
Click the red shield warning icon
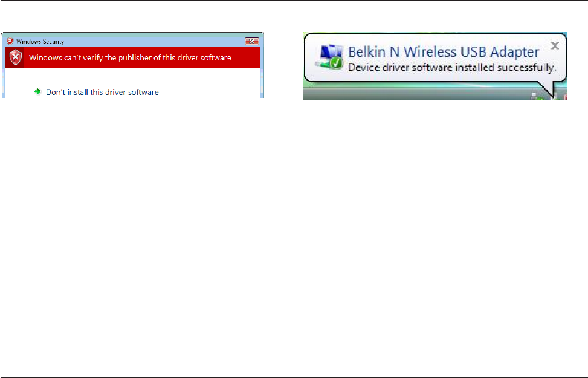pyautogui.click(x=15, y=57)
